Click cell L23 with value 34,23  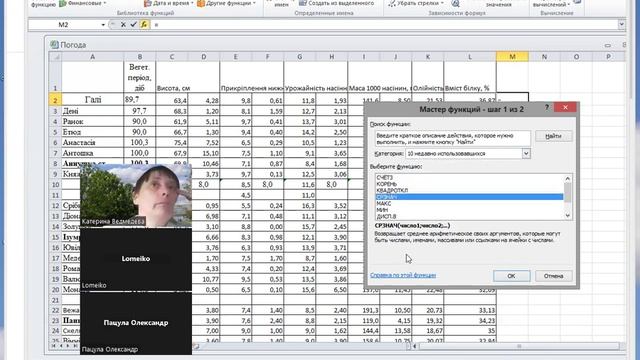470,321
